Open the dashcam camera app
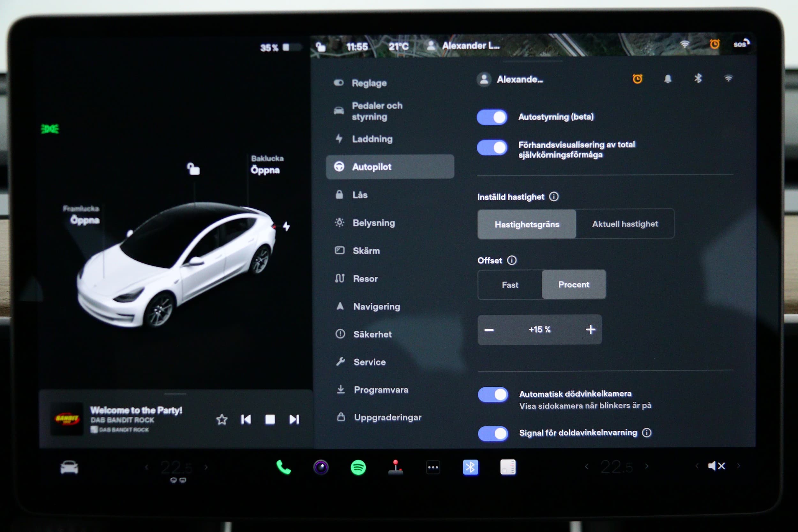This screenshot has width=798, height=532. click(x=321, y=467)
